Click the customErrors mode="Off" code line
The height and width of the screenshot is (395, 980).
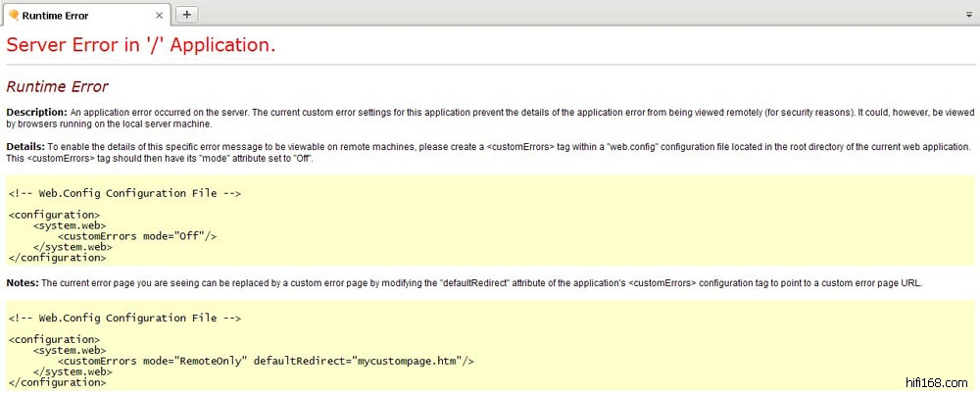136,236
